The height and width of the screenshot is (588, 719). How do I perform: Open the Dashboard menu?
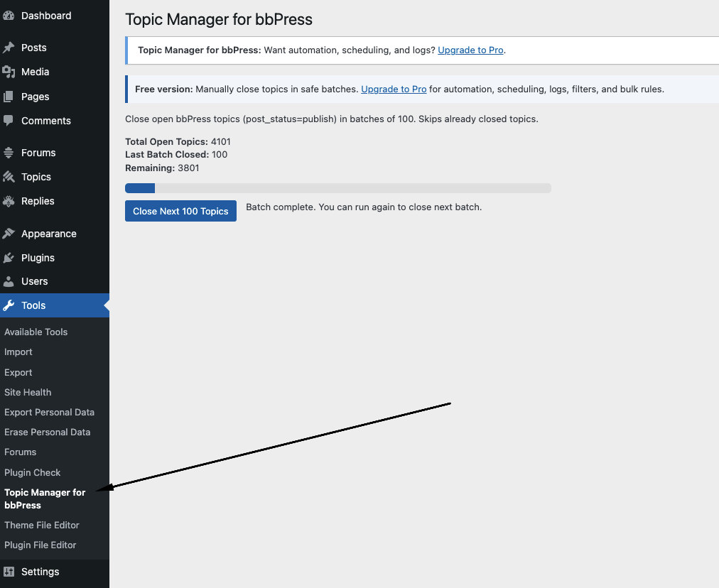[46, 16]
